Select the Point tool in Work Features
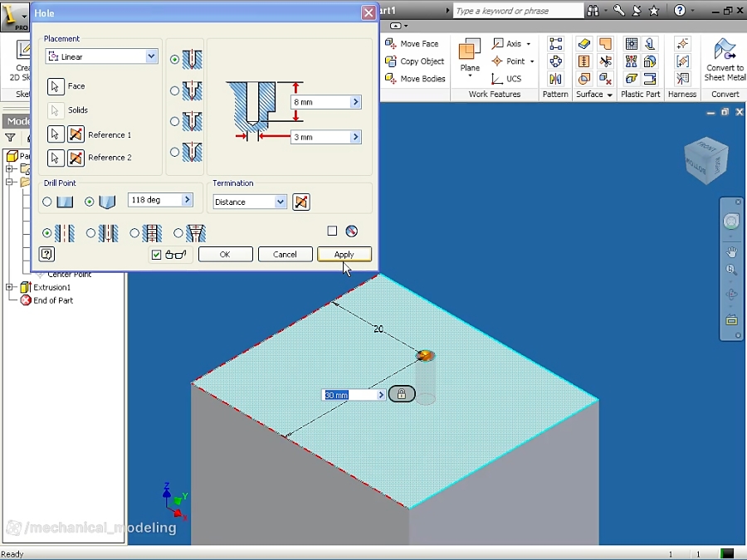The width and height of the screenshot is (747, 560). [x=511, y=61]
